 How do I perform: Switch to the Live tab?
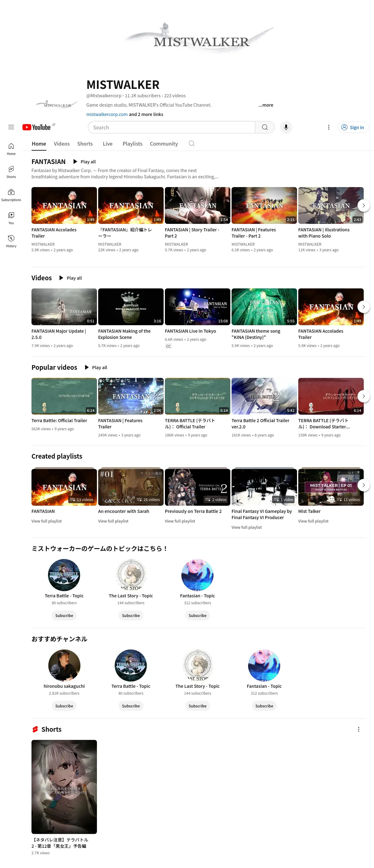(108, 143)
